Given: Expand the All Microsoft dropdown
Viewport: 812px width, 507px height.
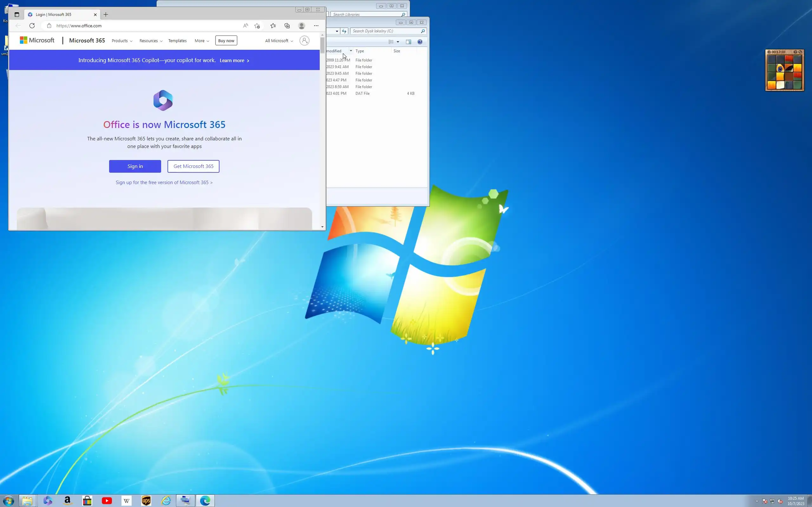Looking at the screenshot, I should [x=279, y=41].
